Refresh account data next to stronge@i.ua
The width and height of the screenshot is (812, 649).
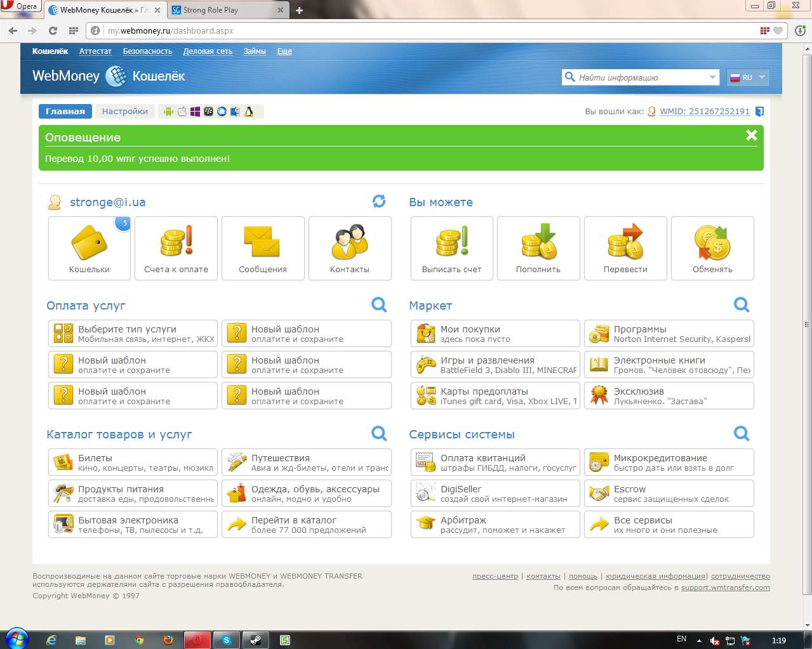tap(379, 201)
